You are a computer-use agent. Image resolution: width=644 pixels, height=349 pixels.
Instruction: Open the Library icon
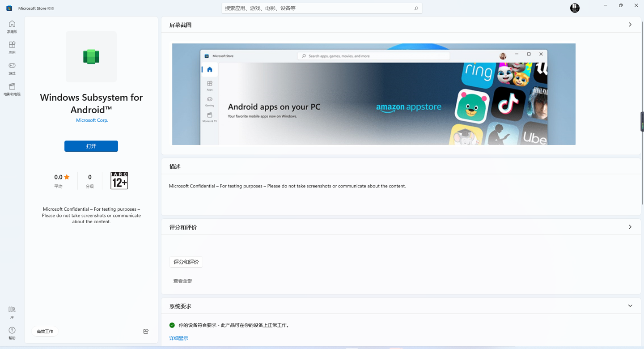(12, 310)
